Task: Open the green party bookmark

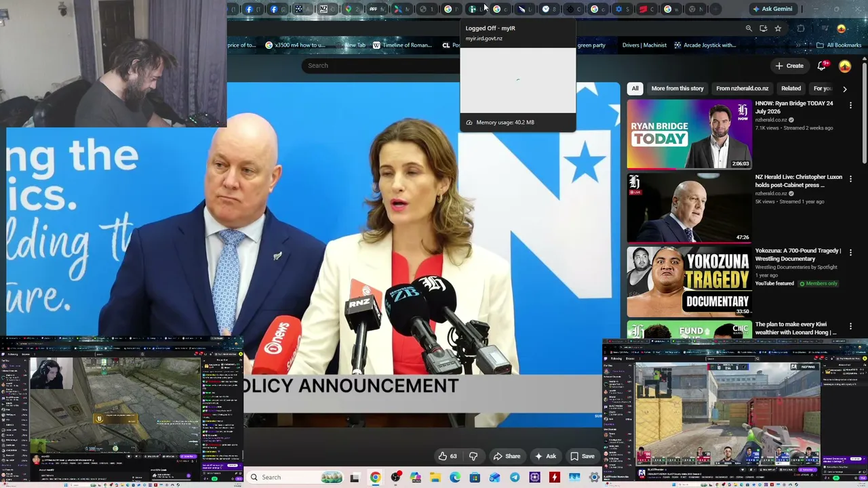Action: pos(590,45)
